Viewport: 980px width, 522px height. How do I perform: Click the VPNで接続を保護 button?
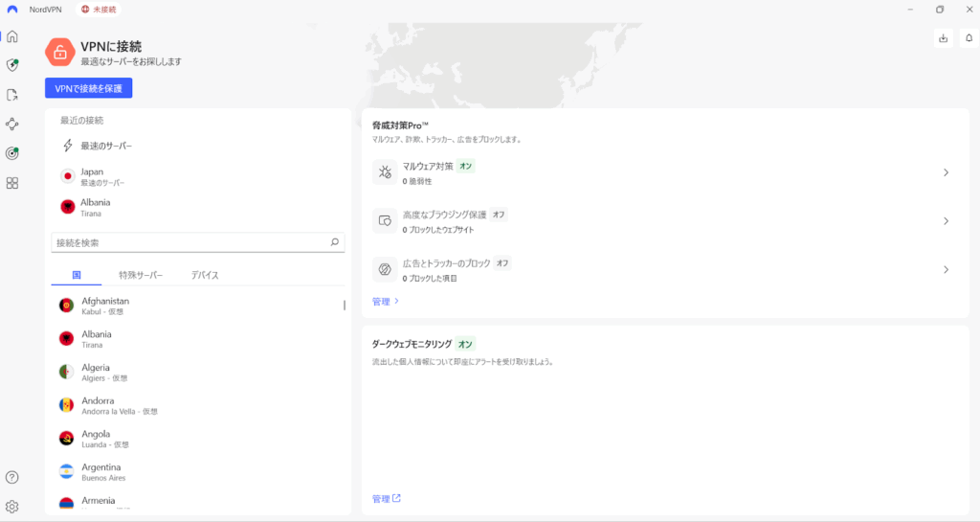[x=89, y=88]
